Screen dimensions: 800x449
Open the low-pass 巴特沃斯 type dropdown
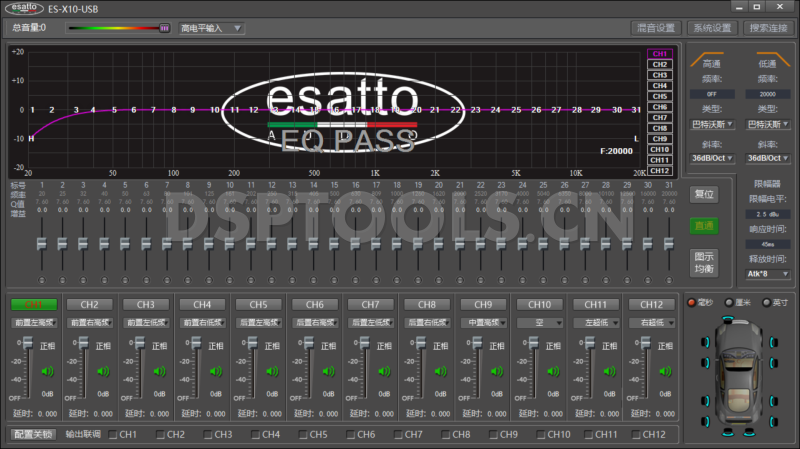768,124
